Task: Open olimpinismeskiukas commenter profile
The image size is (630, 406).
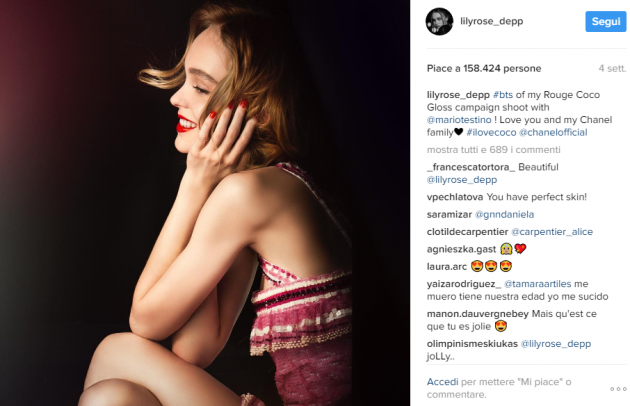Action: [x=472, y=343]
